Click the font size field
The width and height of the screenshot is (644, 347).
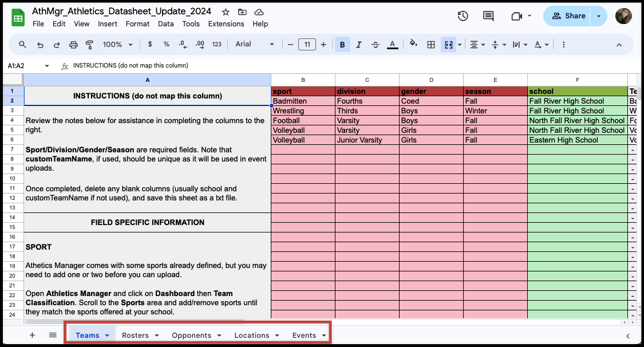pyautogui.click(x=307, y=44)
